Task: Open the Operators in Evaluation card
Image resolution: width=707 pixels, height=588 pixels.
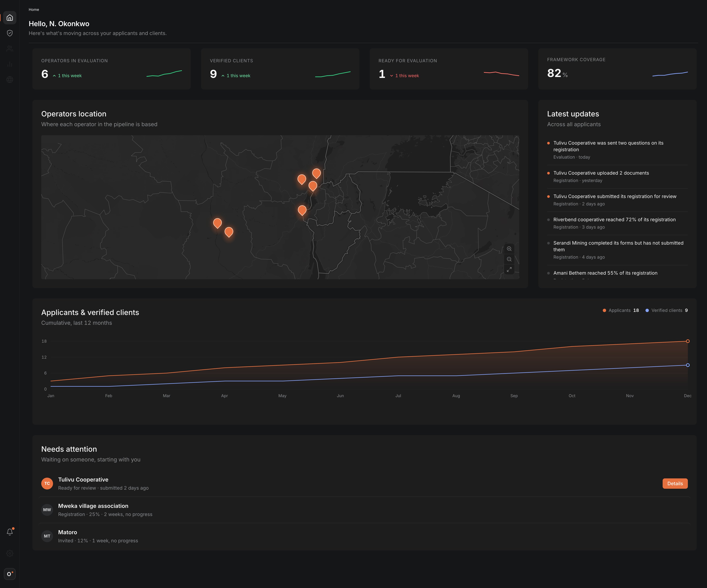Action: [111, 69]
